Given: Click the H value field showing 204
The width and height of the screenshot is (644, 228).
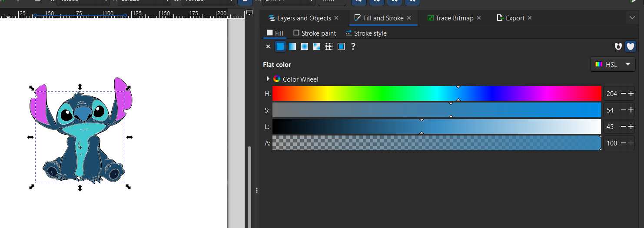Looking at the screenshot, I should 612,93.
